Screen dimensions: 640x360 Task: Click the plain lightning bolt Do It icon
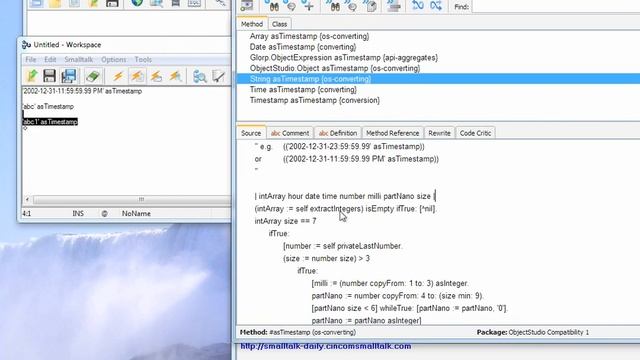[x=118, y=76]
